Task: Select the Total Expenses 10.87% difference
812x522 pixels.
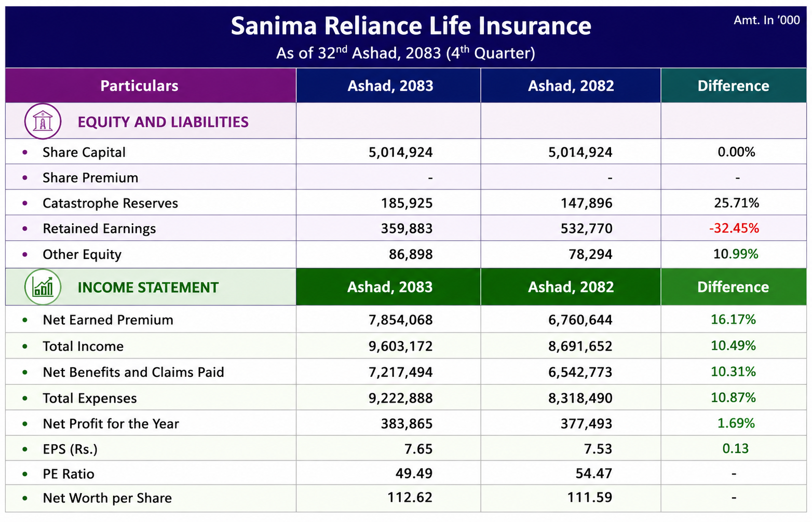Action: click(733, 397)
